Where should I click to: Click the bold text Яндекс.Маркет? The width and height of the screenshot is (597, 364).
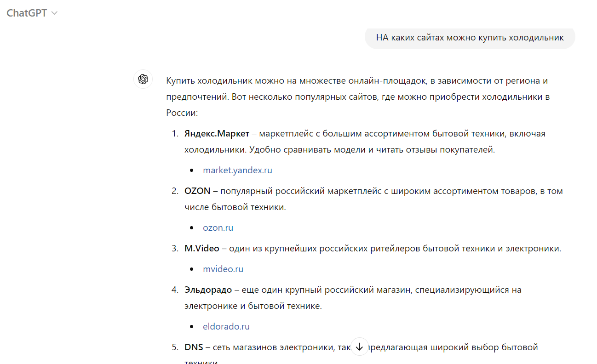(217, 133)
